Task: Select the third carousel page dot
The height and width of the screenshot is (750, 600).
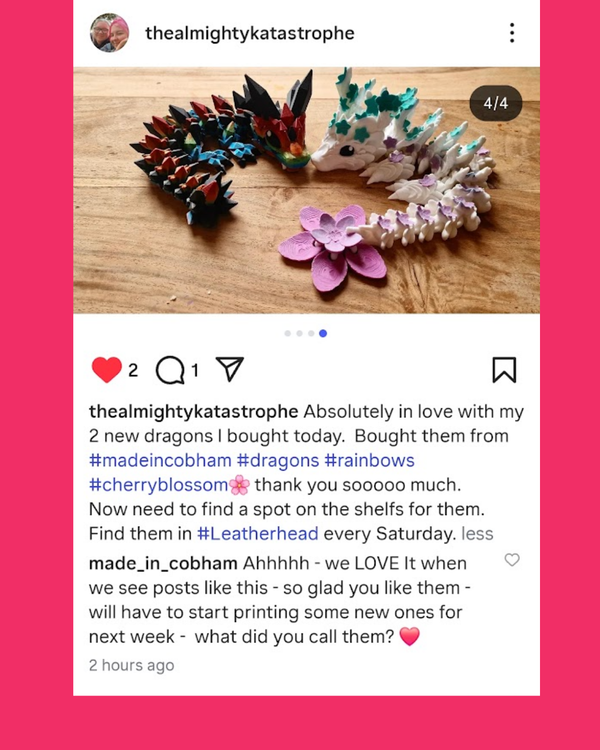Action: coord(311,333)
